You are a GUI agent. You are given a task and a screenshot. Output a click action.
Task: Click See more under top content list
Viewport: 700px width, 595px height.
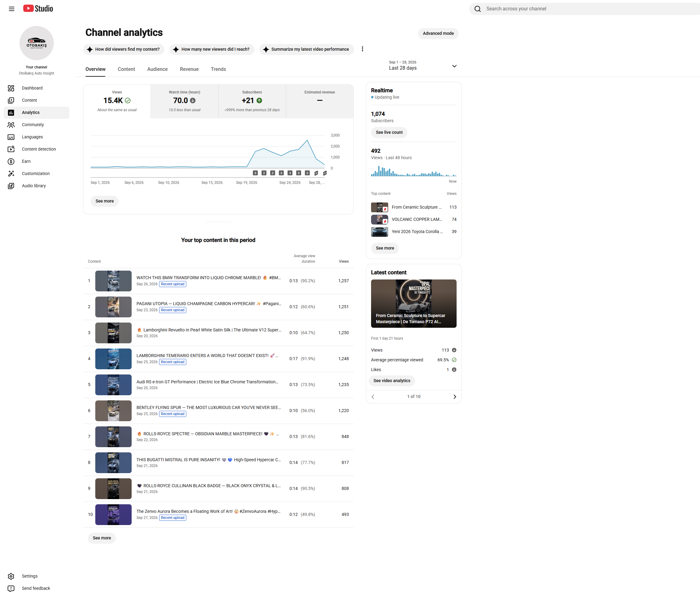tap(102, 538)
